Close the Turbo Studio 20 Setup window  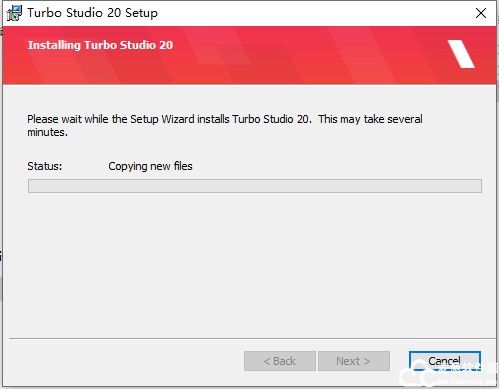pos(481,13)
